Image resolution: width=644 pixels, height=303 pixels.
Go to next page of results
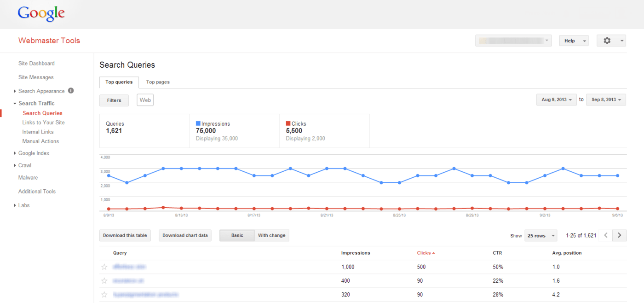(620, 235)
